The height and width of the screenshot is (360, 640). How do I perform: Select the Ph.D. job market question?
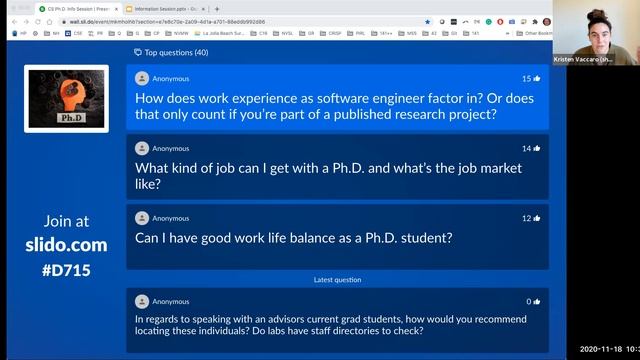[338, 167]
